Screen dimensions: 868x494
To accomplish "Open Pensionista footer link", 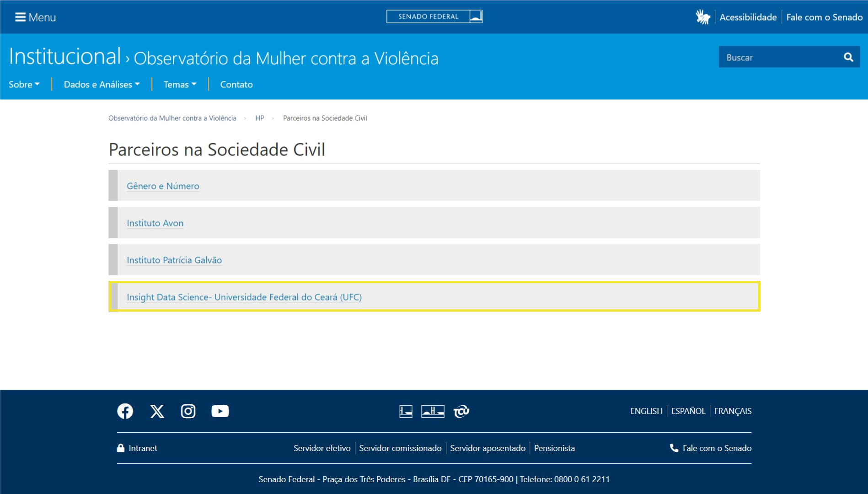I will [554, 448].
